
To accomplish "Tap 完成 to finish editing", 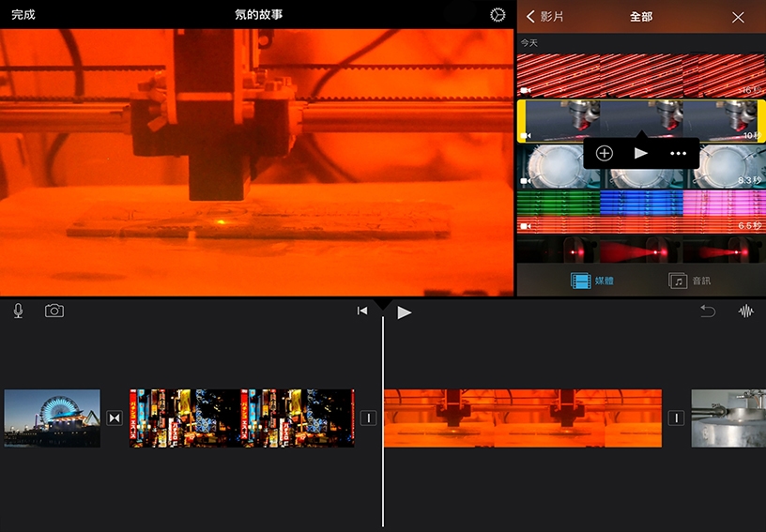I will coord(23,16).
